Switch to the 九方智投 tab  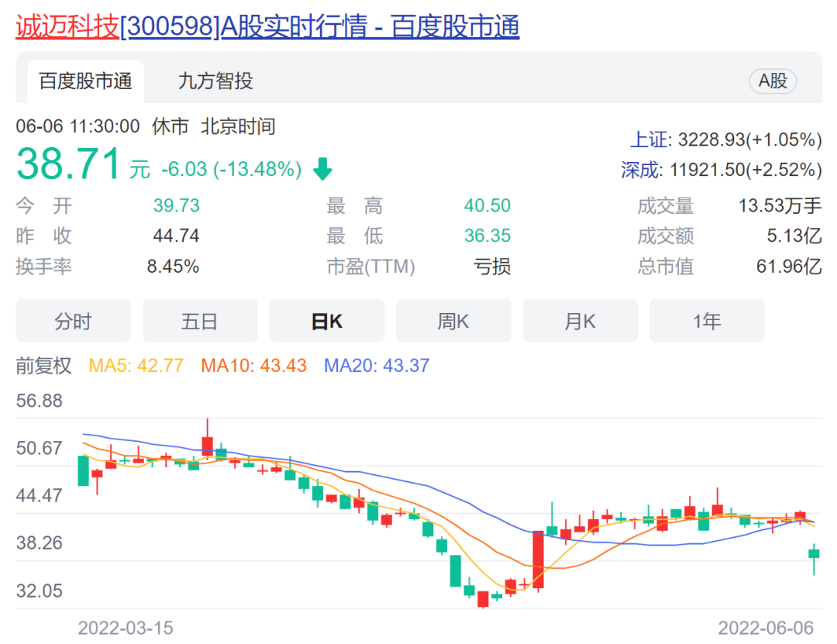(215, 81)
